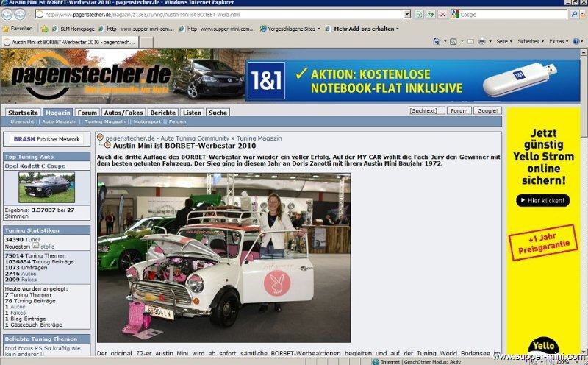The image size is (588, 365).
Task: Open newest member stollo link
Action: click(47, 247)
